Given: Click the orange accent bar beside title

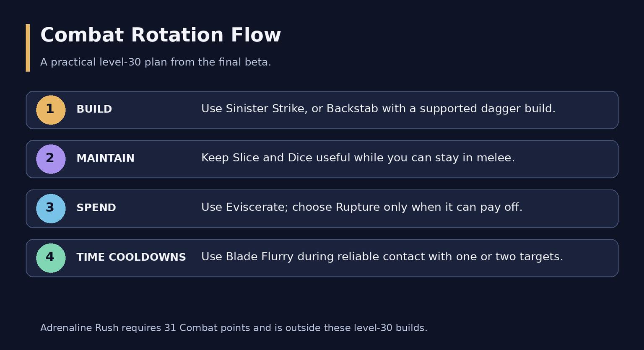Looking at the screenshot, I should [28, 48].
